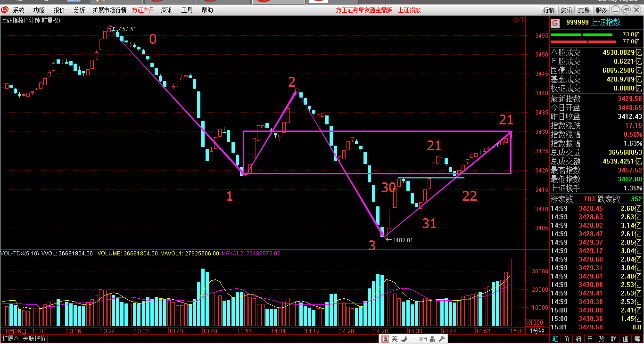Click the G badge beside 999999
644x344 pixels.
point(555,23)
